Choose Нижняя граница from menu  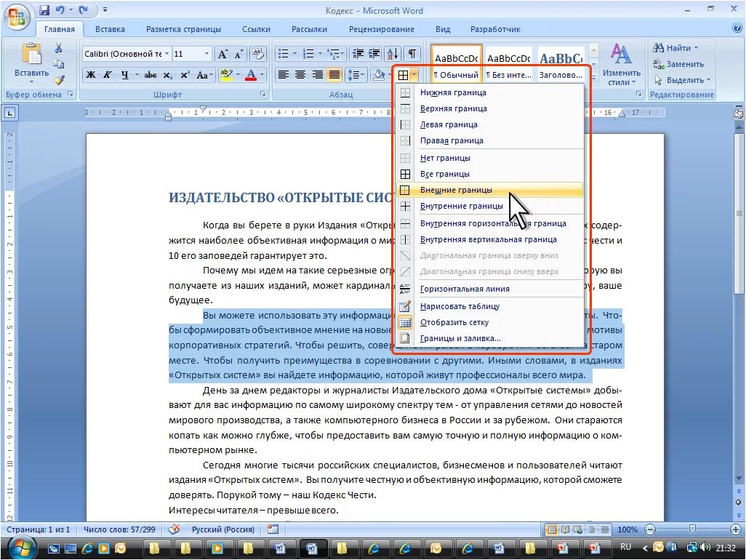[489, 92]
